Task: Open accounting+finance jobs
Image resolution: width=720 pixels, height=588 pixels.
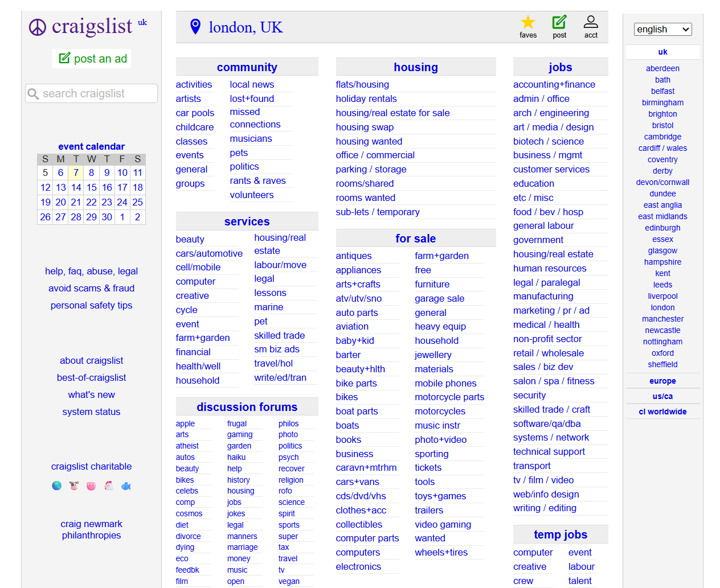Action: click(x=554, y=84)
